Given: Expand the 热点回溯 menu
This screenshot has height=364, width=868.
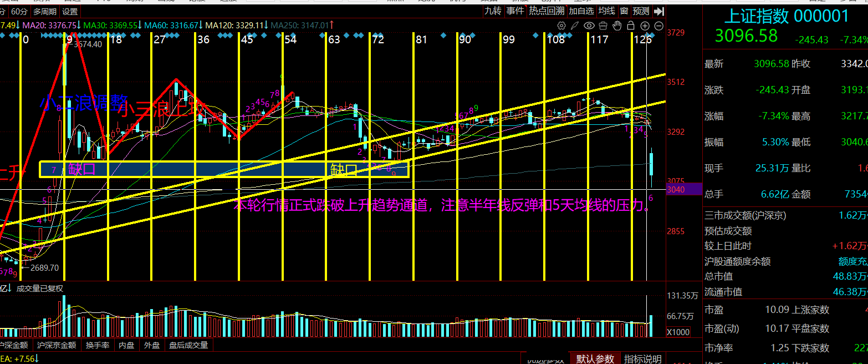Looking at the screenshot, I should 546,11.
